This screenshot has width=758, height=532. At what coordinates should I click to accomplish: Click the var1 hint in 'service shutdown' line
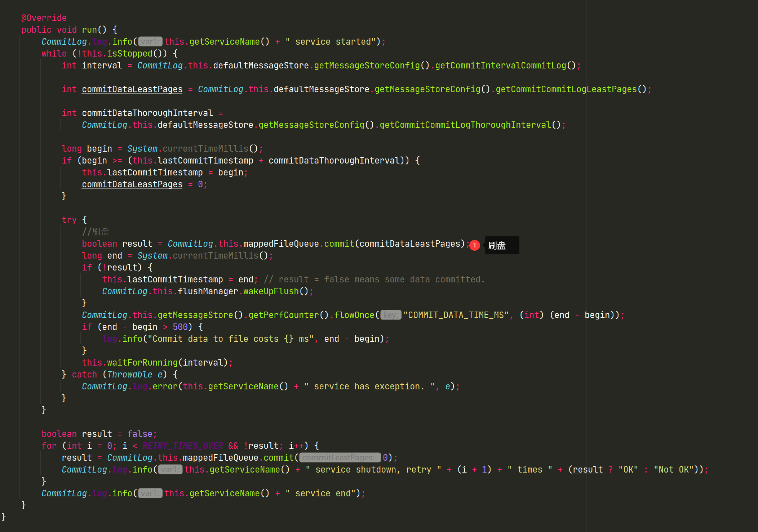170,470
